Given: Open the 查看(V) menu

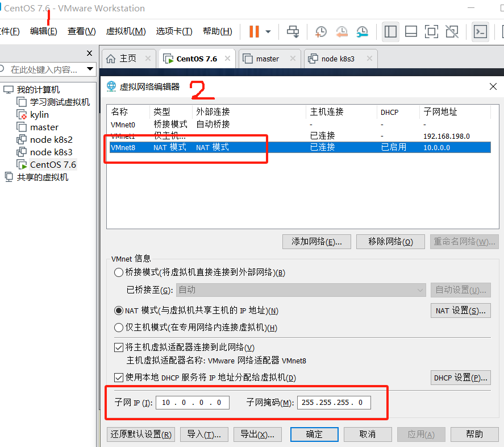Looking at the screenshot, I should tap(82, 31).
